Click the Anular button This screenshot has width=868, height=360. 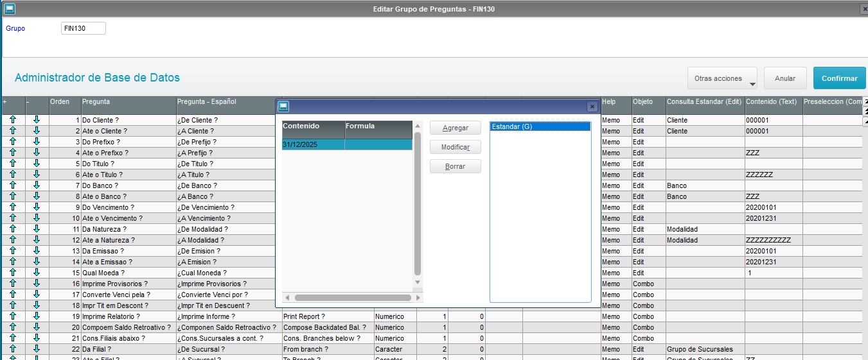785,78
